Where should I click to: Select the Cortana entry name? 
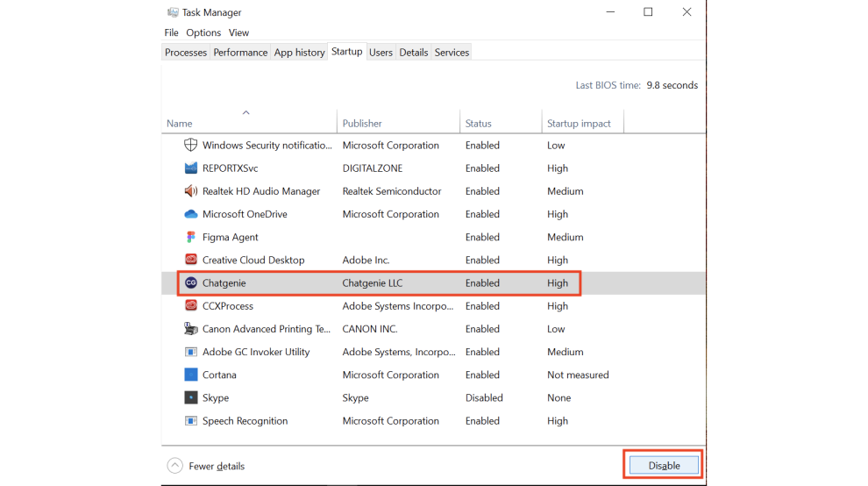click(219, 375)
